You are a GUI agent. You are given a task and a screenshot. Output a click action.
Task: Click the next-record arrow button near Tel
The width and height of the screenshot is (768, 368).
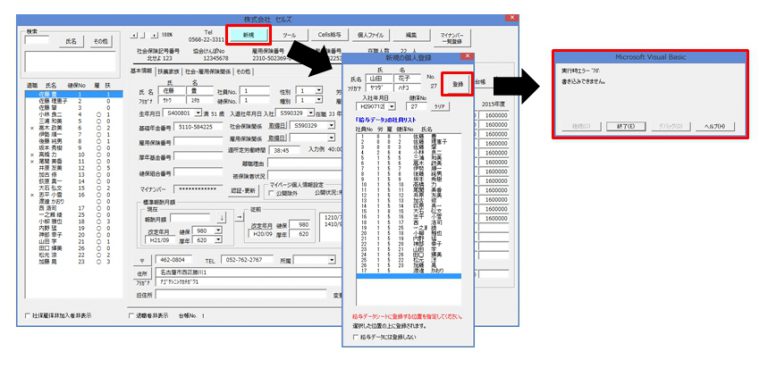pos(154,35)
